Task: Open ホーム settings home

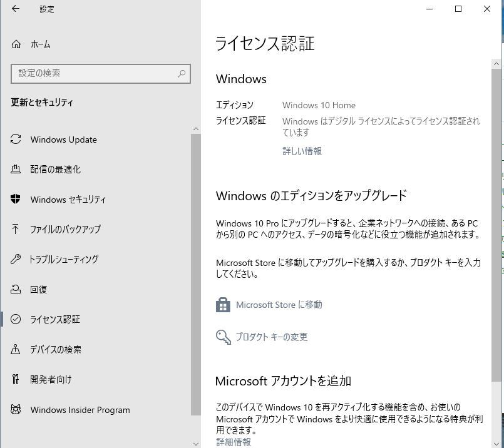Action: [41, 44]
